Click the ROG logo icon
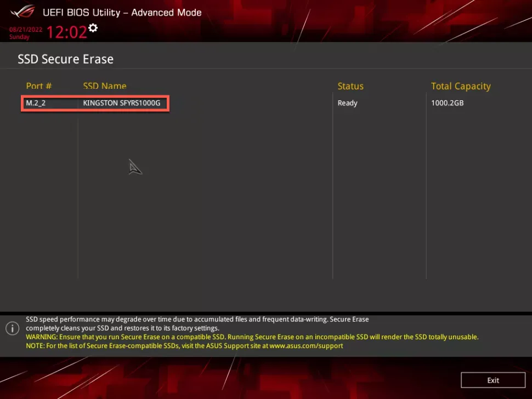The image size is (532, 399). tap(22, 12)
